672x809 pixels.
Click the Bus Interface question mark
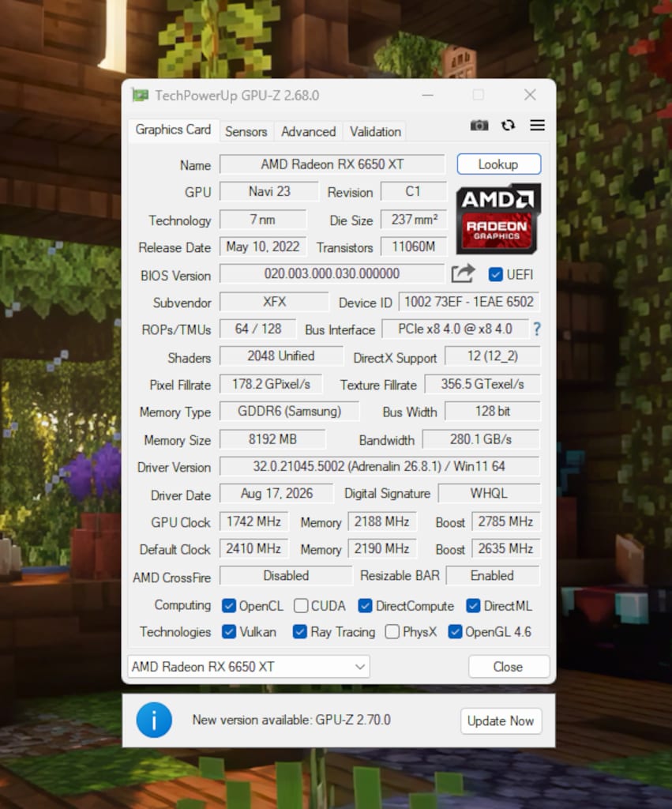[x=537, y=329]
